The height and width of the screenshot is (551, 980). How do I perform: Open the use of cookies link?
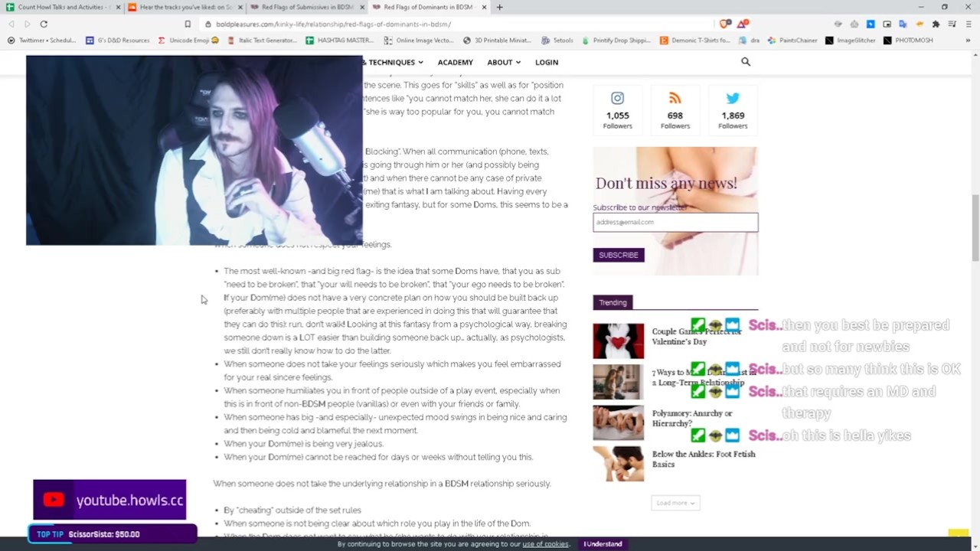pyautogui.click(x=545, y=544)
